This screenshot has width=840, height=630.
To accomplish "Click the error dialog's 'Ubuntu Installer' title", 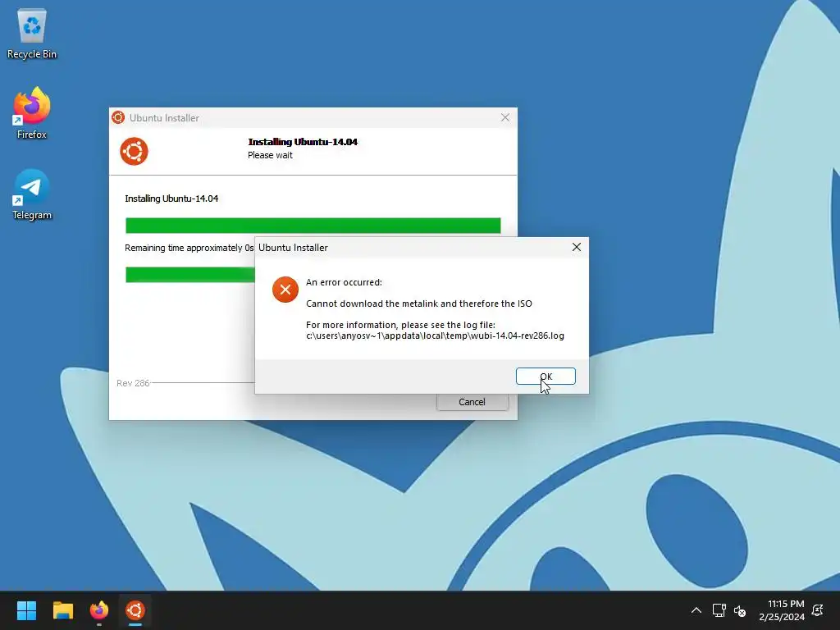I will tap(293, 248).
